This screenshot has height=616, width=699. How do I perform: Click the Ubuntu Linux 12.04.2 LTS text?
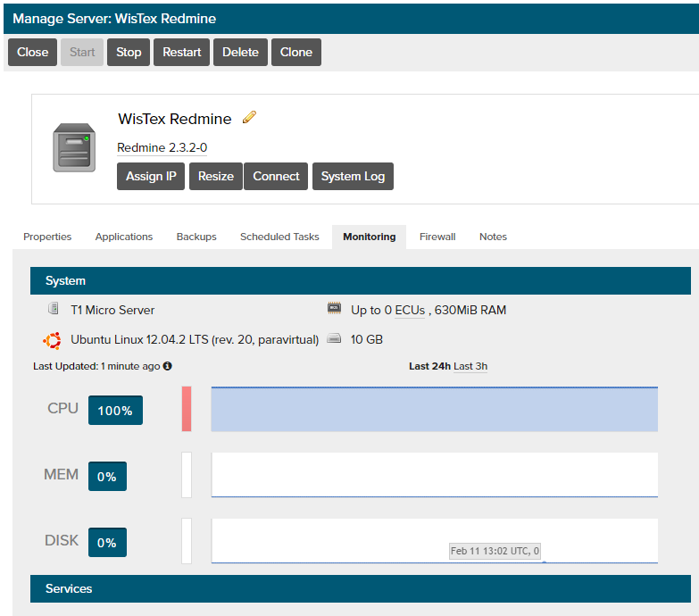click(x=195, y=339)
